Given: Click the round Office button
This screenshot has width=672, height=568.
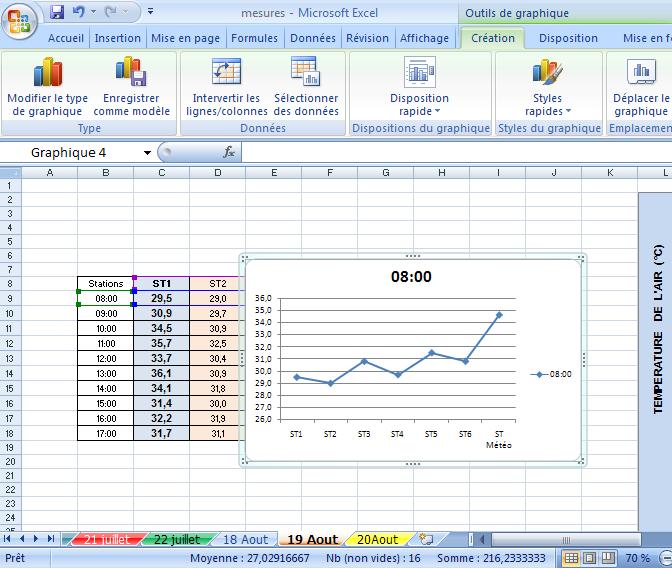Looking at the screenshot, I should coord(19,21).
